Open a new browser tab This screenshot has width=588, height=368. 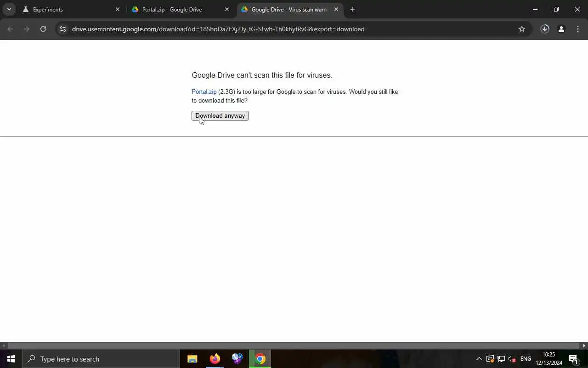coord(352,9)
